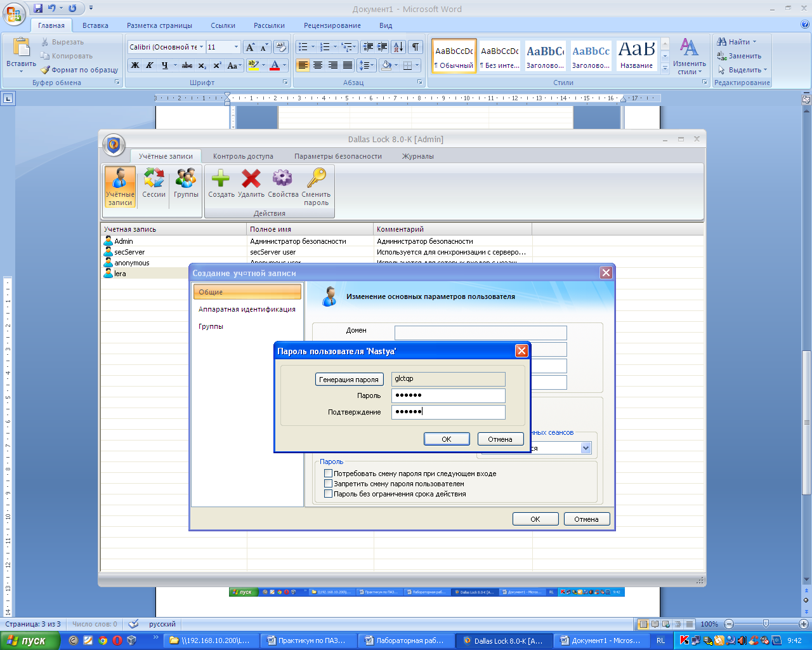Center text in Word ribbon
This screenshot has height=650, width=812.
point(318,65)
